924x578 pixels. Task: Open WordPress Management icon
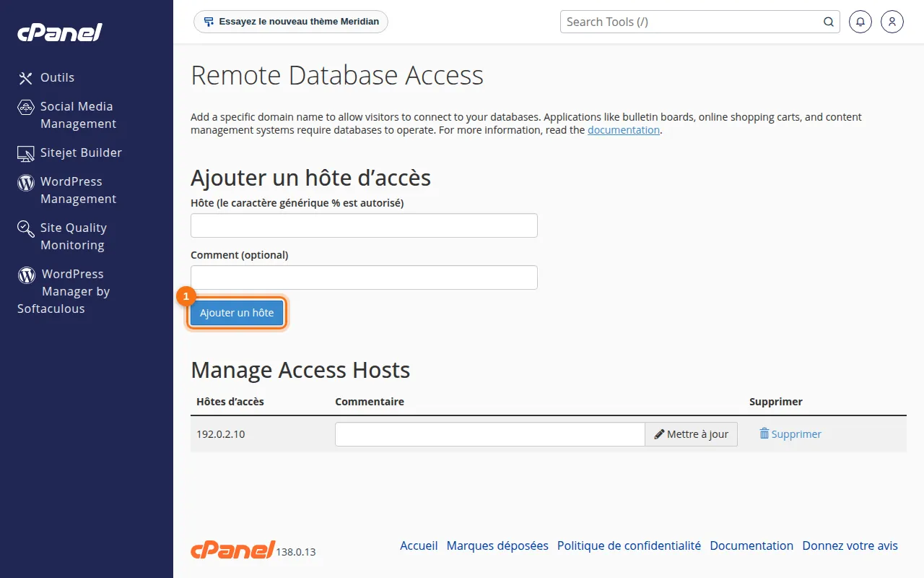coord(26,182)
